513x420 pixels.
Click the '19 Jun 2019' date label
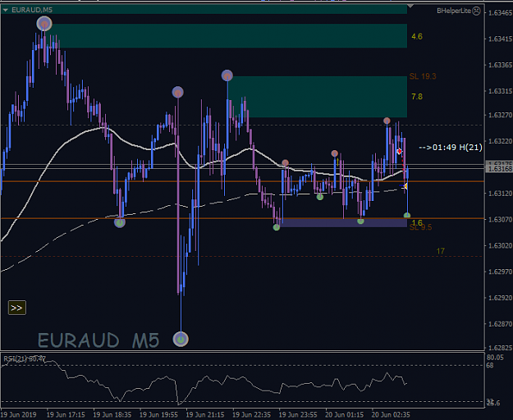click(19, 414)
